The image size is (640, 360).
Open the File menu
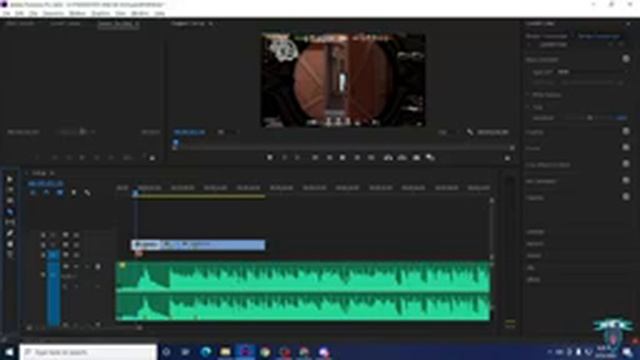7,13
